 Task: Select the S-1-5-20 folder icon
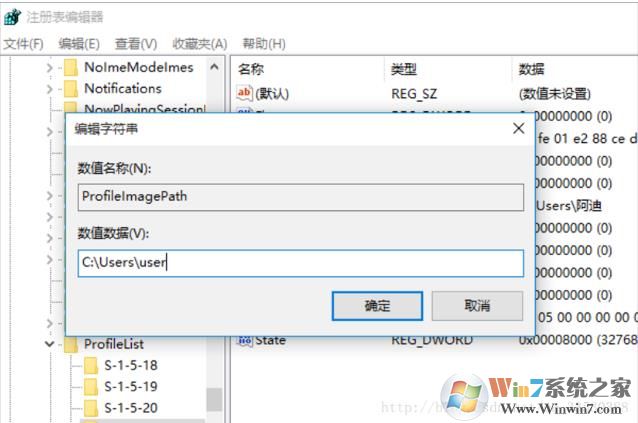point(91,408)
